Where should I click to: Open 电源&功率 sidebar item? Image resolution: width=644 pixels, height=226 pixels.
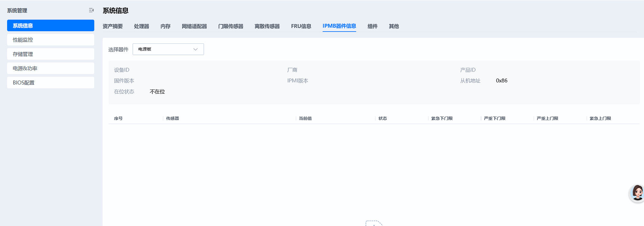coord(51,68)
